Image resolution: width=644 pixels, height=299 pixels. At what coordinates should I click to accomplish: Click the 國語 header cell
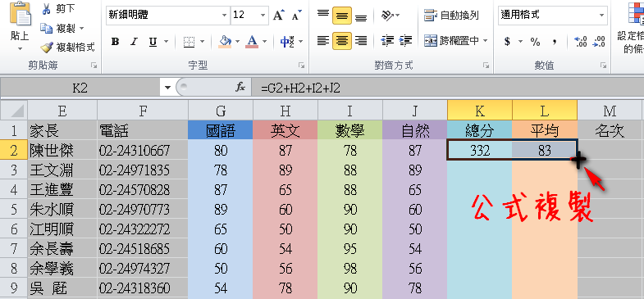[221, 130]
